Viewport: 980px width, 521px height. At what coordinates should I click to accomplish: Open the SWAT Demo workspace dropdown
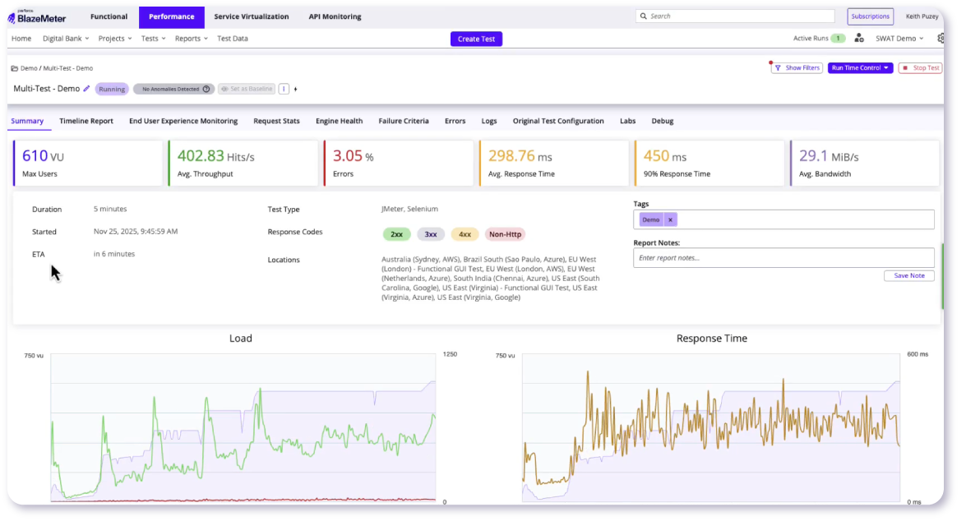(899, 38)
